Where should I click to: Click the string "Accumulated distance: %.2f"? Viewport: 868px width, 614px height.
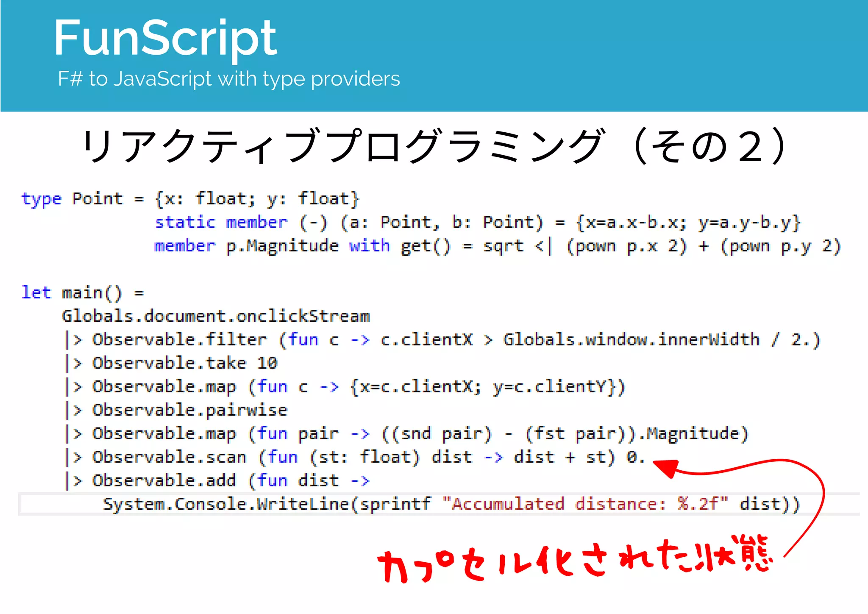(585, 504)
